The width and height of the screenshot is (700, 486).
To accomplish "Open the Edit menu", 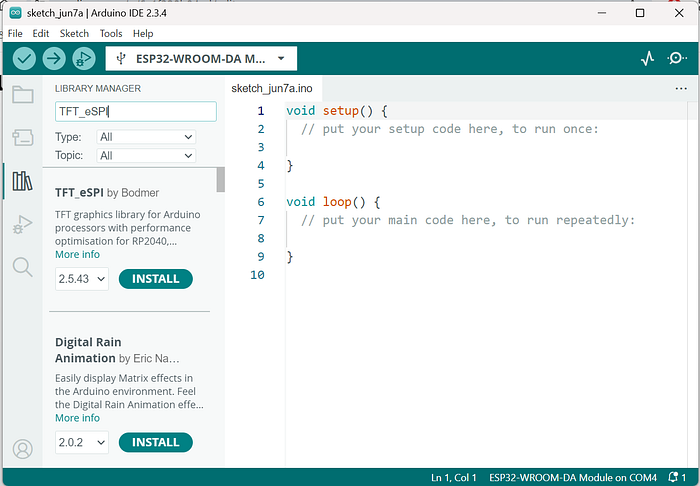I will point(41,33).
